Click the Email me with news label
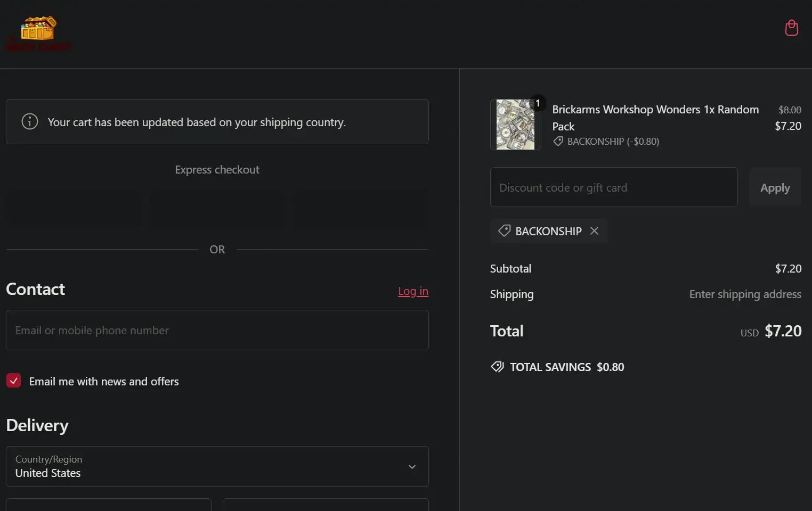 (104, 381)
